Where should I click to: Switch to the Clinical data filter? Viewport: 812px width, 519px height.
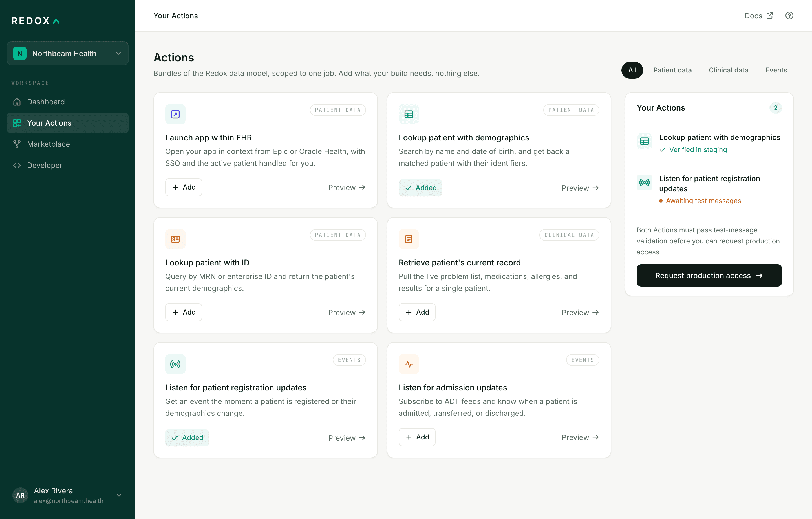tap(728, 70)
